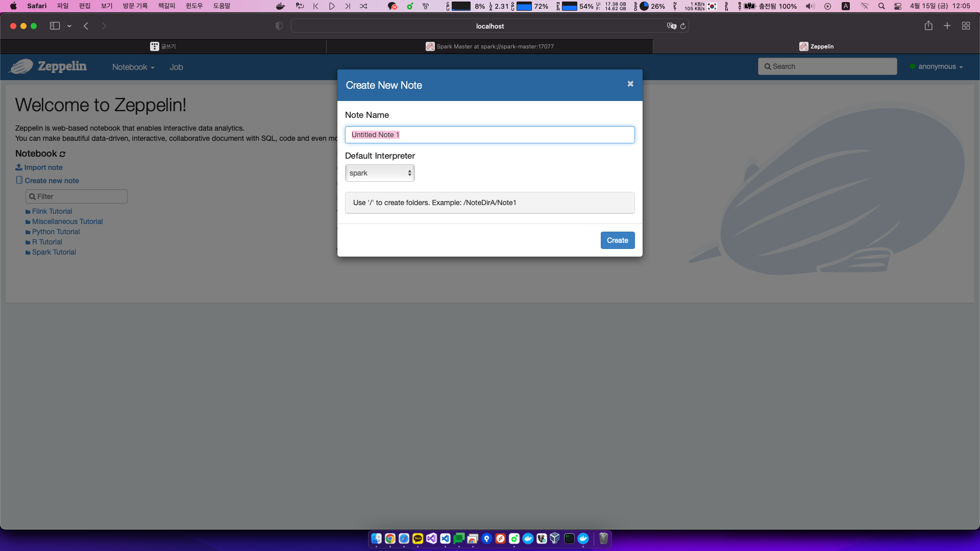Click the volume icon in menu bar
Image resolution: width=980 pixels, height=551 pixels.
810,6
